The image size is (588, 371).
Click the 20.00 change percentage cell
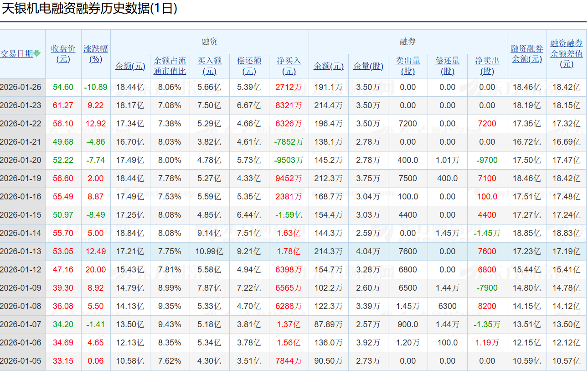tap(96, 270)
